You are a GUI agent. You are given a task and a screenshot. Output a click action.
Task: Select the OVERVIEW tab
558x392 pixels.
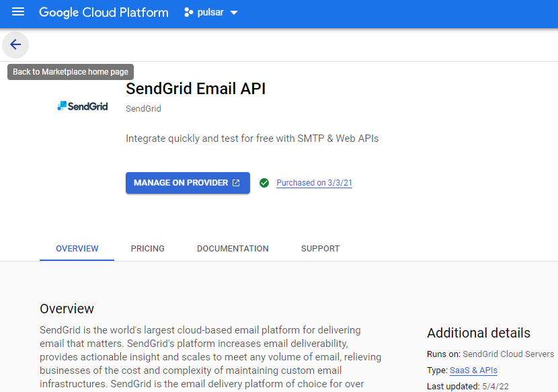coord(77,249)
